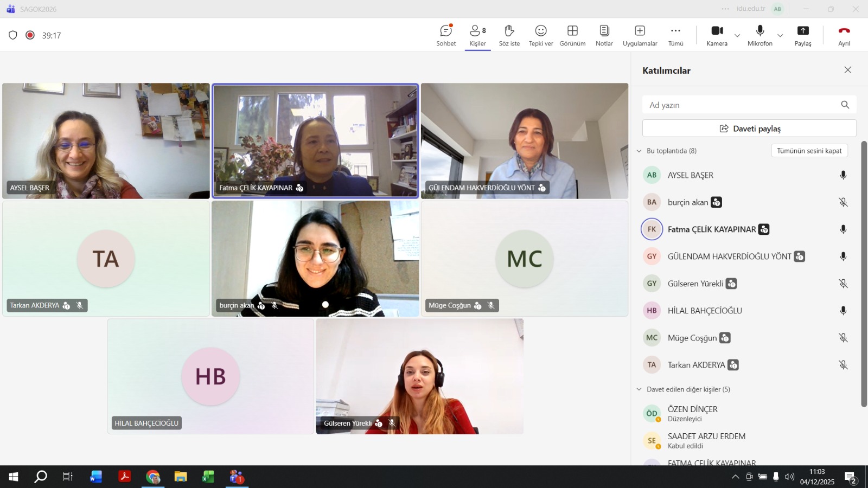Click the Söz iste raise hand icon

pos(509,35)
